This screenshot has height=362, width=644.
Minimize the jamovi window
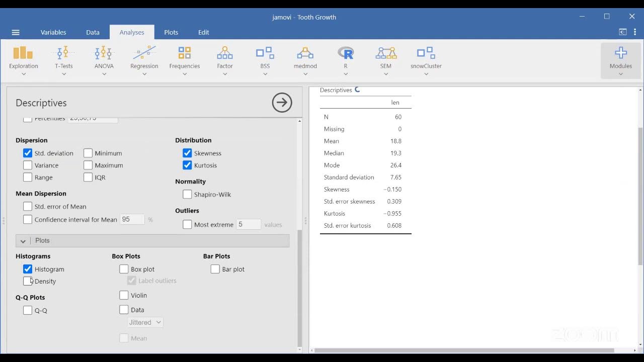[582, 17]
